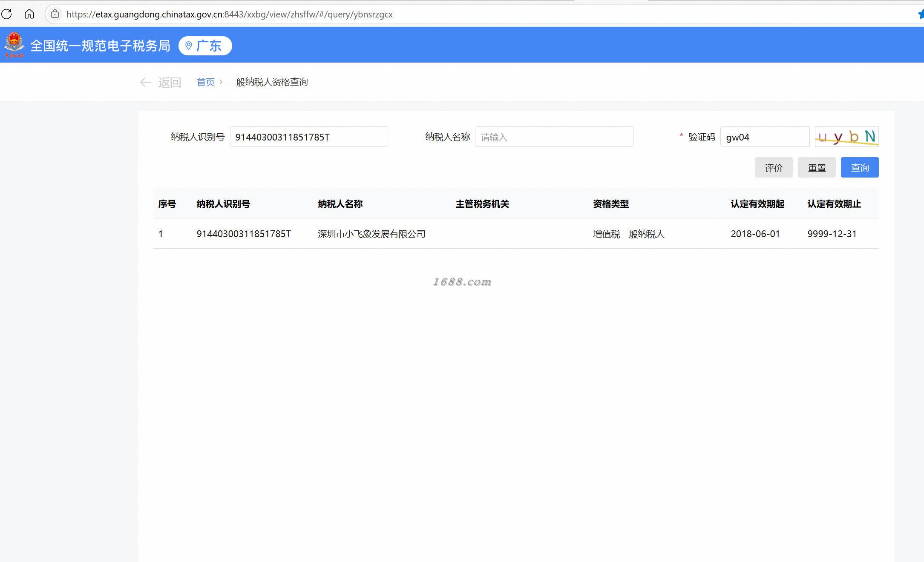Screen dimensions: 924x562
Task: Click the 纳税人名称 input field
Action: coord(553,137)
